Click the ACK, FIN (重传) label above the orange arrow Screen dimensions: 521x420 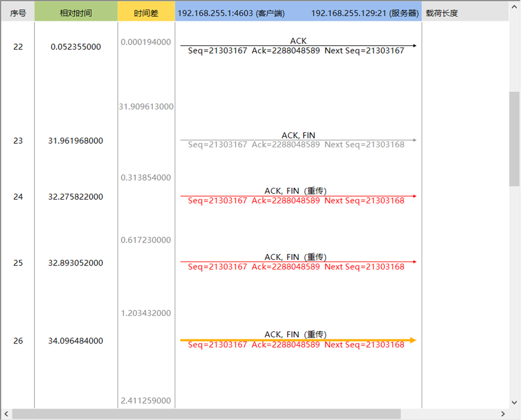point(296,335)
